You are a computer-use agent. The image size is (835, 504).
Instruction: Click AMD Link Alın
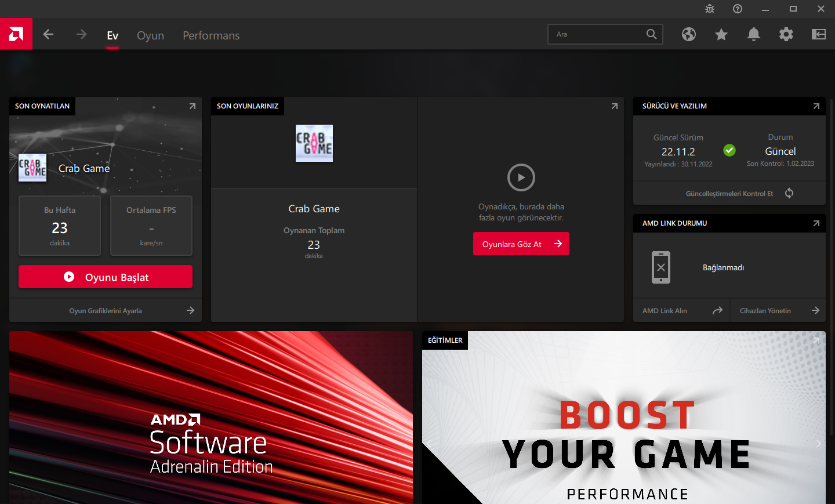click(682, 310)
